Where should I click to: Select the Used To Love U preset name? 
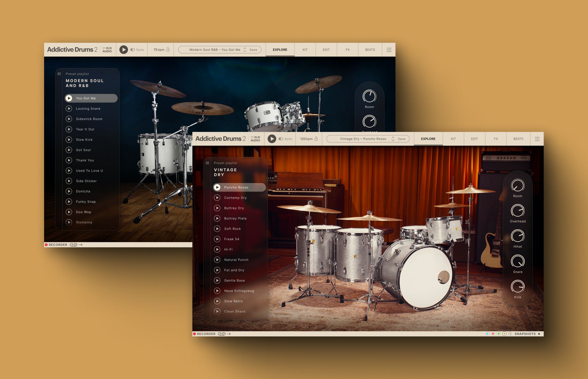[89, 170]
